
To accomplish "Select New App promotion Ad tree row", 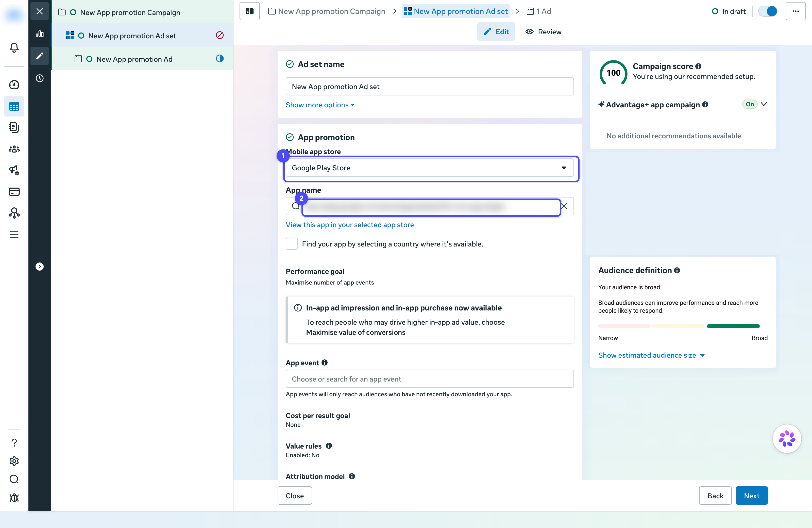I will [142, 59].
